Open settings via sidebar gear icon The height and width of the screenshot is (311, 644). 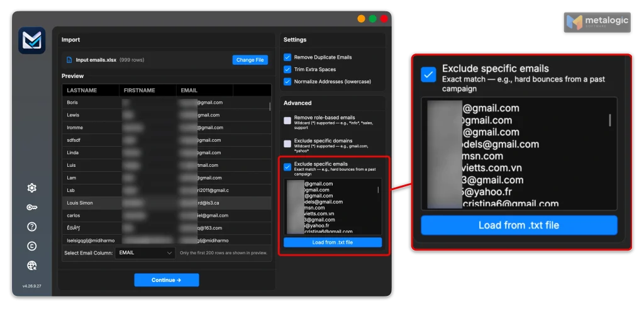[31, 188]
